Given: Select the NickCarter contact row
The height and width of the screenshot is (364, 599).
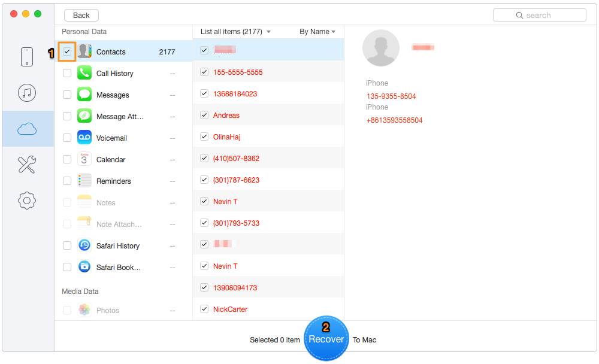Looking at the screenshot, I should (268, 309).
